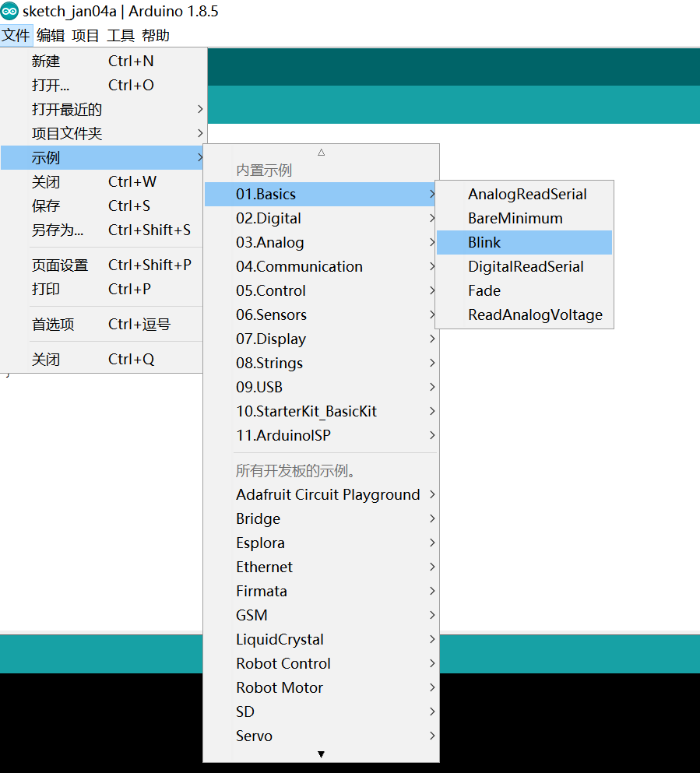Expand 09.USB examples submenu
The height and width of the screenshot is (773, 700).
point(321,388)
